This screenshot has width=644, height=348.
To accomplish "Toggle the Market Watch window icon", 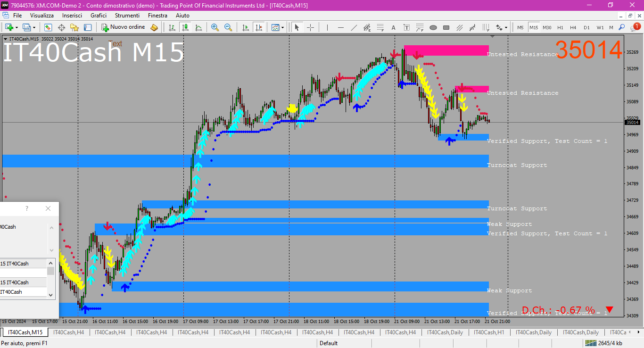I will pyautogui.click(x=48, y=27).
